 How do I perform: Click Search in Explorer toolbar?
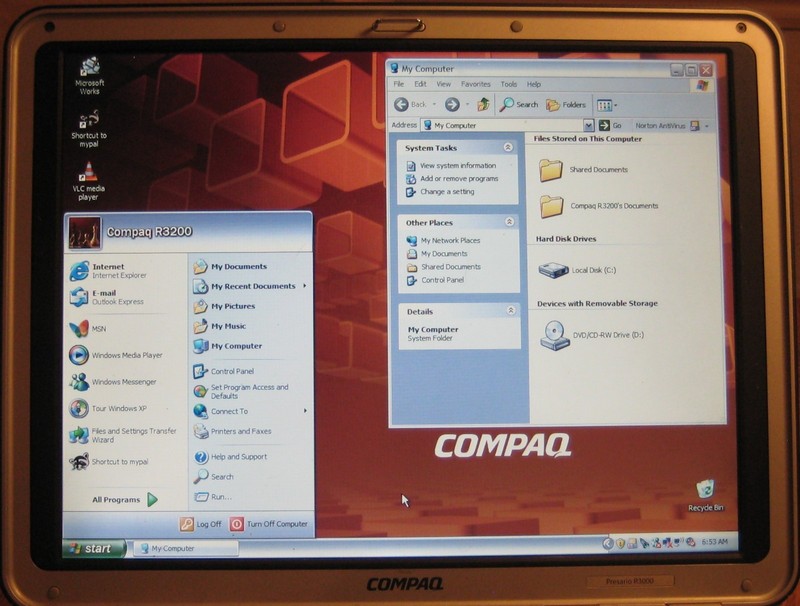[519, 105]
